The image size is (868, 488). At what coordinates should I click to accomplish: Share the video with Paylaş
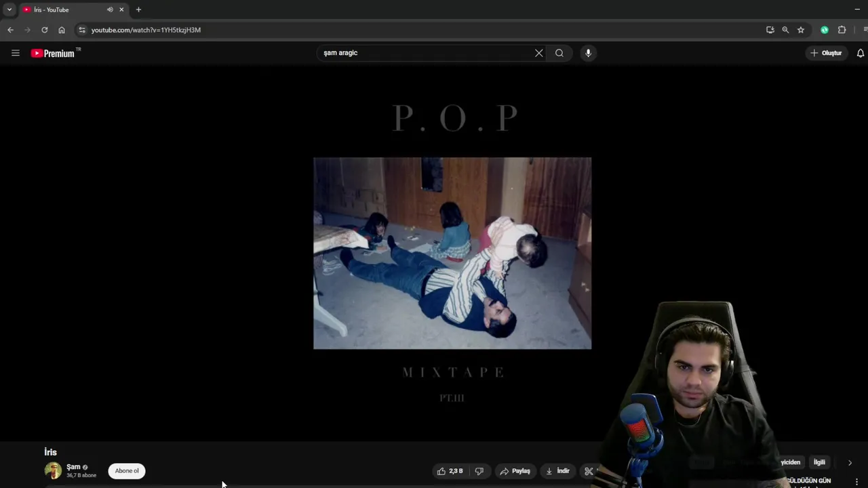[x=515, y=471]
